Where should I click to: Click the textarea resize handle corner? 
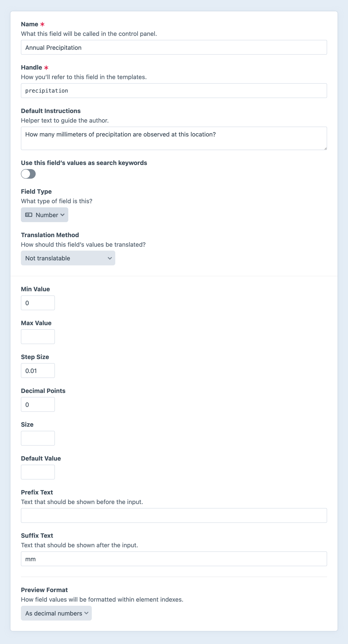tap(325, 148)
